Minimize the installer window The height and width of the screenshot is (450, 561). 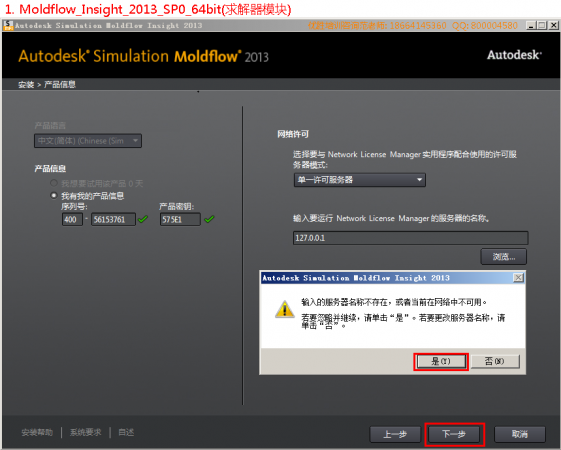531,25
